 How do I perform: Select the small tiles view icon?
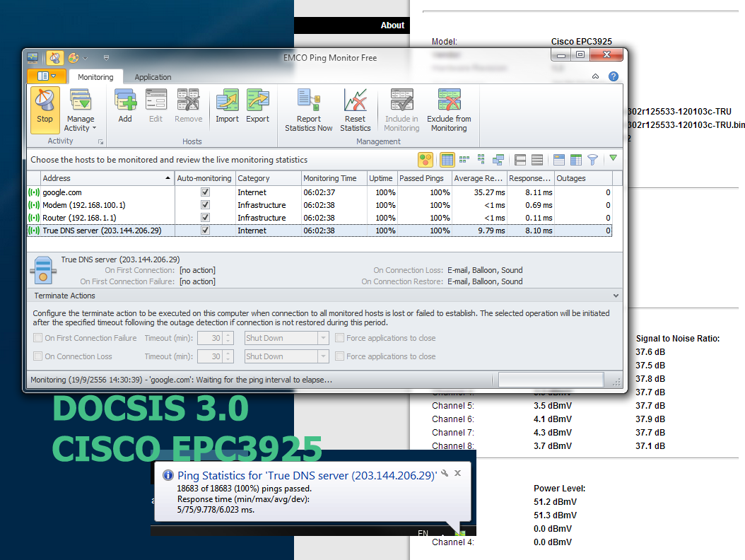pos(464,160)
